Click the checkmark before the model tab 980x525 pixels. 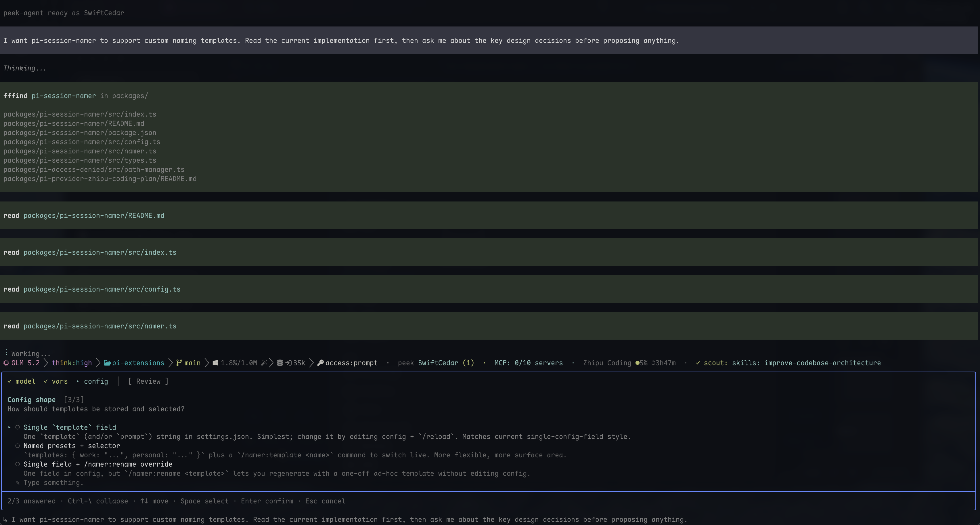click(9, 381)
